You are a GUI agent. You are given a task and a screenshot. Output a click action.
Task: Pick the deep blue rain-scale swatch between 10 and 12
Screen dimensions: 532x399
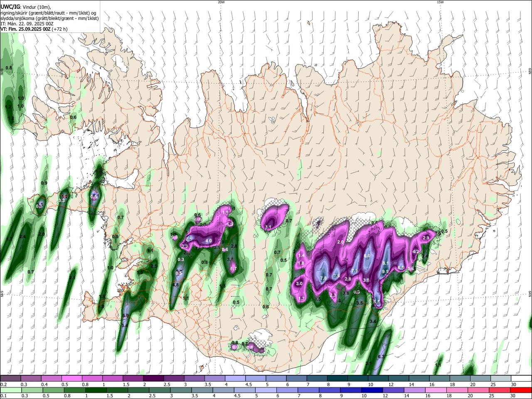(372, 390)
